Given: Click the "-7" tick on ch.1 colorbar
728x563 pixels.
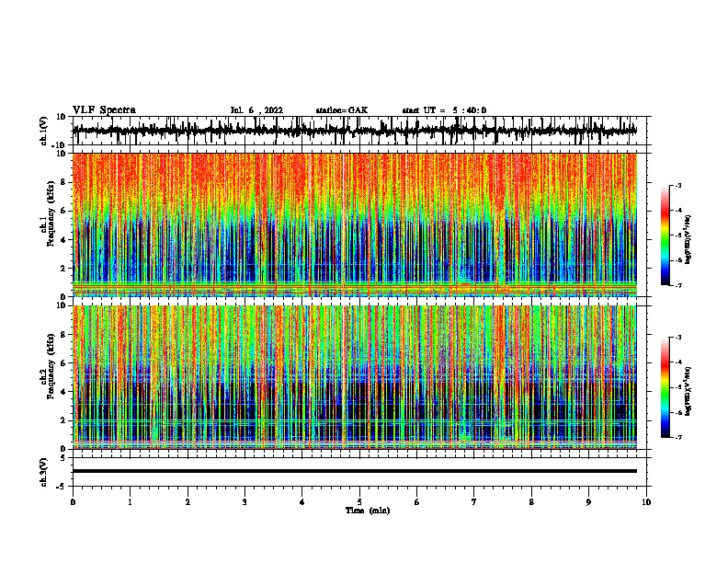Looking at the screenshot, I should 677,285.
